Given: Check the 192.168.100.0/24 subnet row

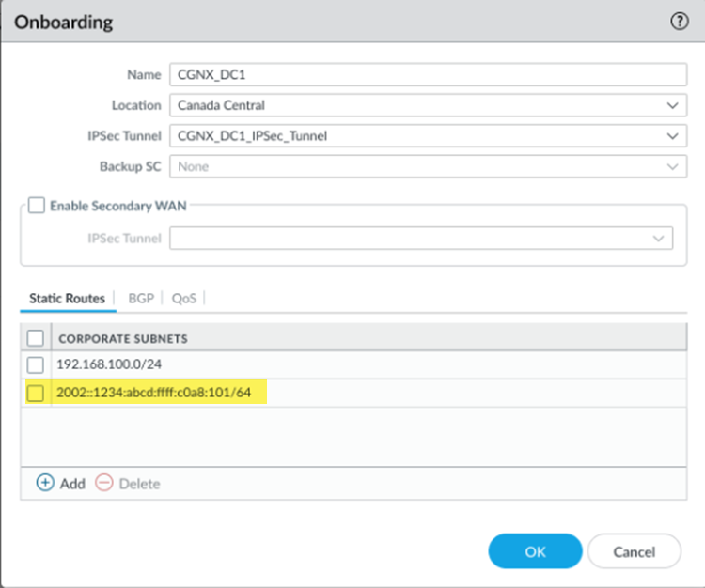Looking at the screenshot, I should tap(35, 364).
